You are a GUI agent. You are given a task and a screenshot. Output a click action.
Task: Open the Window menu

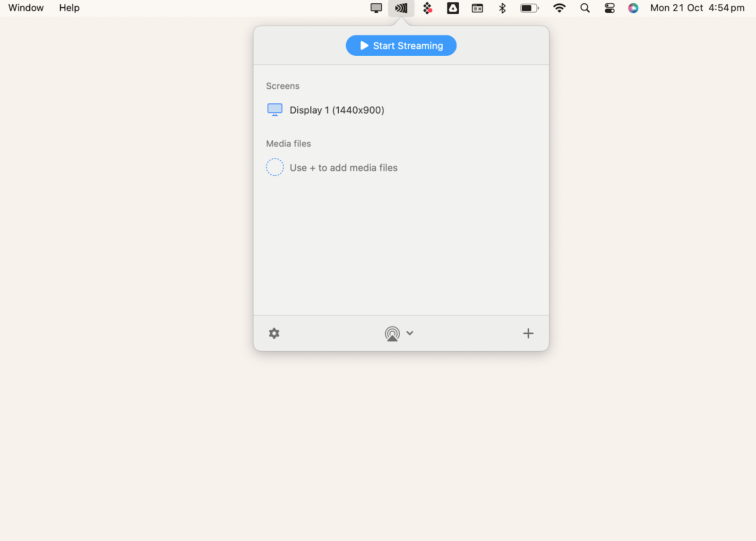click(x=26, y=8)
